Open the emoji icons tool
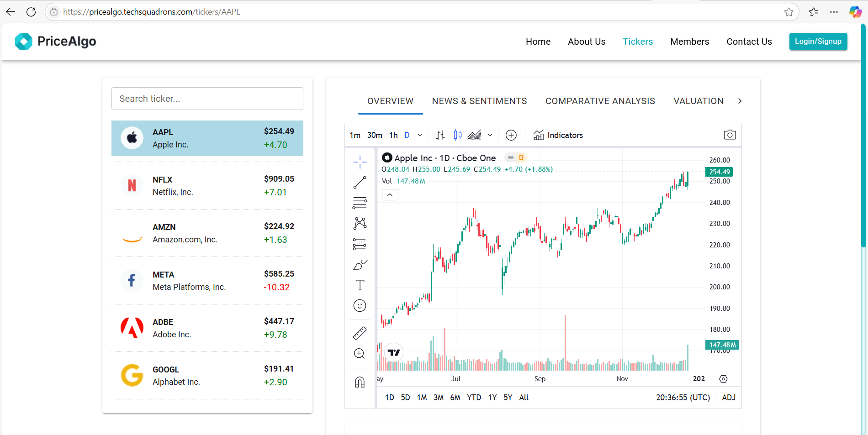The image size is (868, 435). coord(360,306)
